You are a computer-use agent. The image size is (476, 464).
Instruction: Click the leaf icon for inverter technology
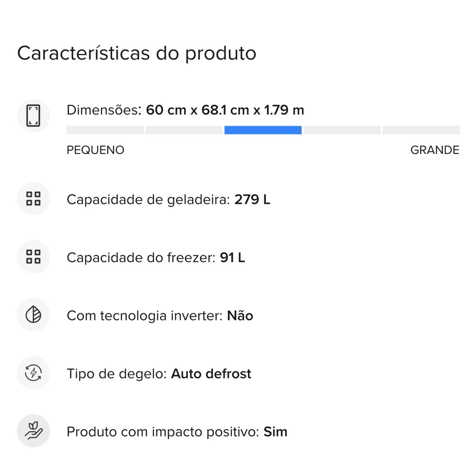pos(33,315)
